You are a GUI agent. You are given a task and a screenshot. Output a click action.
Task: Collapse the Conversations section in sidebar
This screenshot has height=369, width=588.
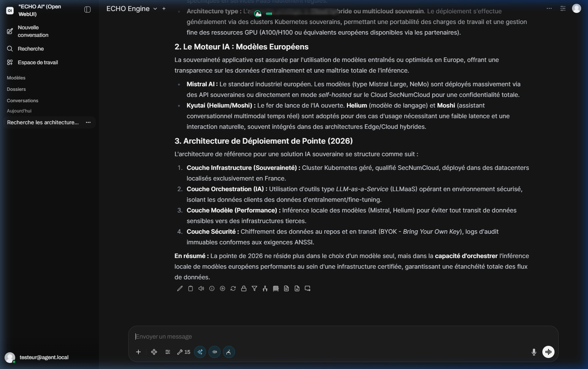(22, 100)
